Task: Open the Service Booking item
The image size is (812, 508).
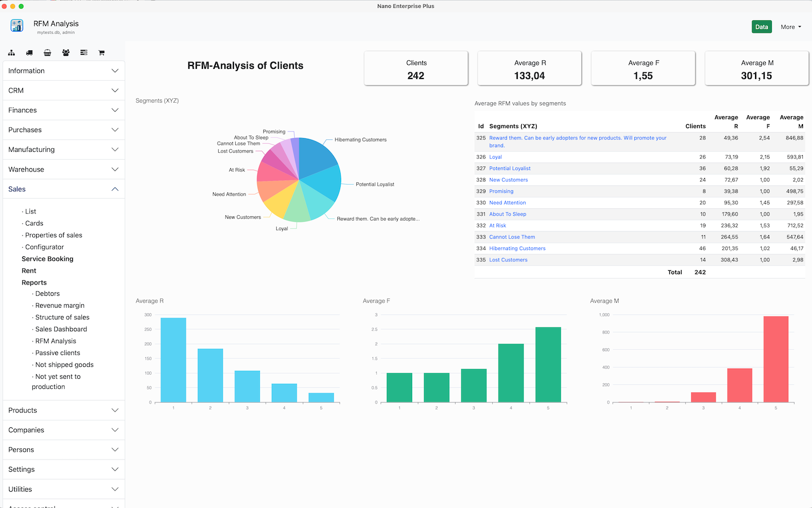Action: tap(47, 259)
